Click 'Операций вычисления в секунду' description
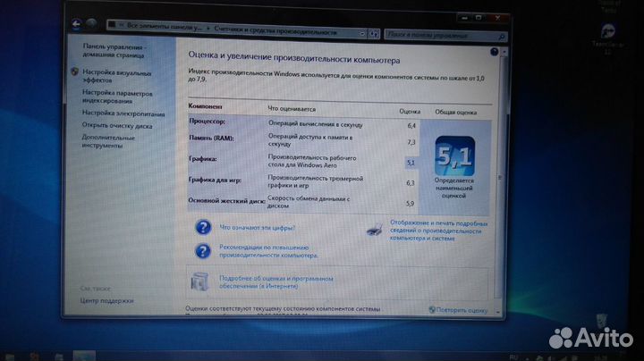Screen dimensions: 644x361 click(x=316, y=124)
